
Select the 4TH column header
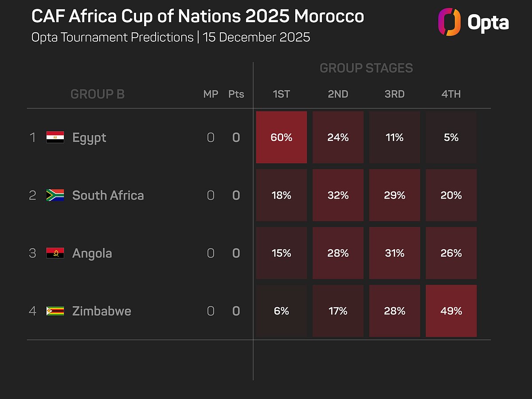pos(451,94)
